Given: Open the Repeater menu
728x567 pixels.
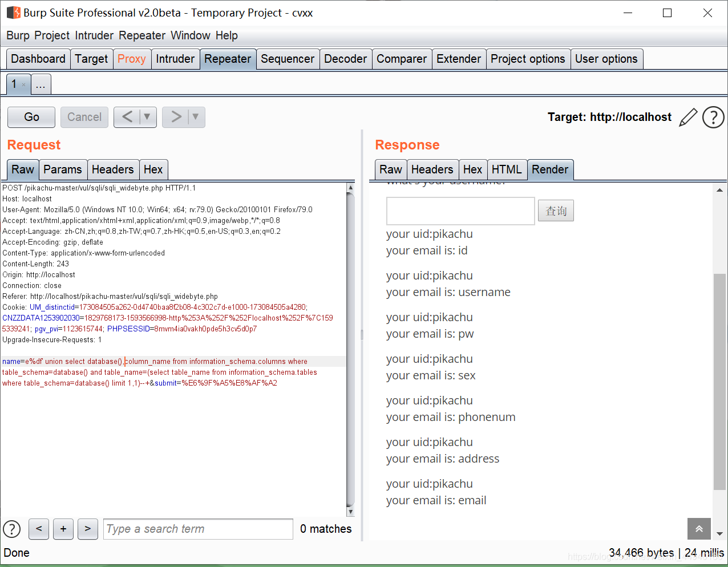Looking at the screenshot, I should tap(142, 35).
